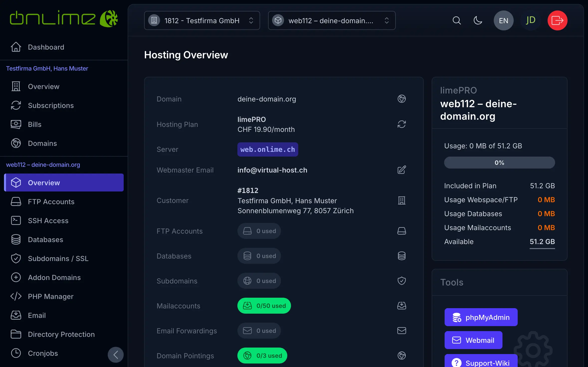Click inbox icon in Mailaccounts row
Image resolution: width=588 pixels, height=367 pixels.
(401, 306)
